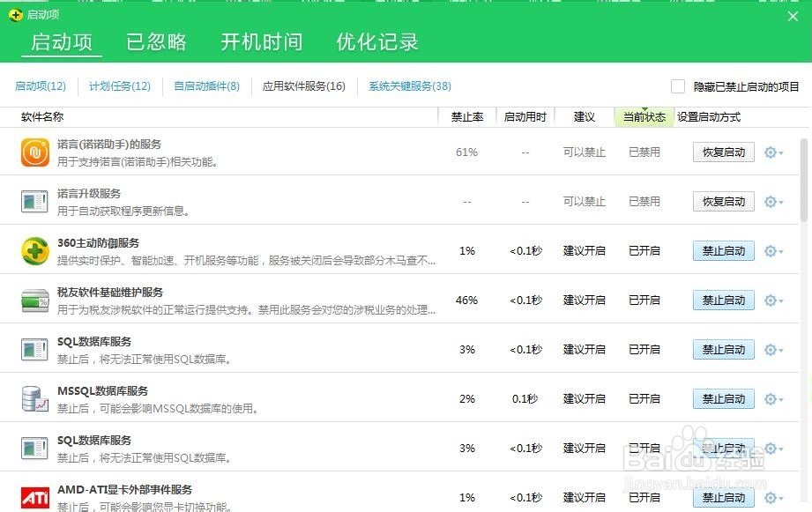This screenshot has width=812, height=512.
Task: Open gear settings for 税友软件基础维护服务
Action: tap(773, 301)
